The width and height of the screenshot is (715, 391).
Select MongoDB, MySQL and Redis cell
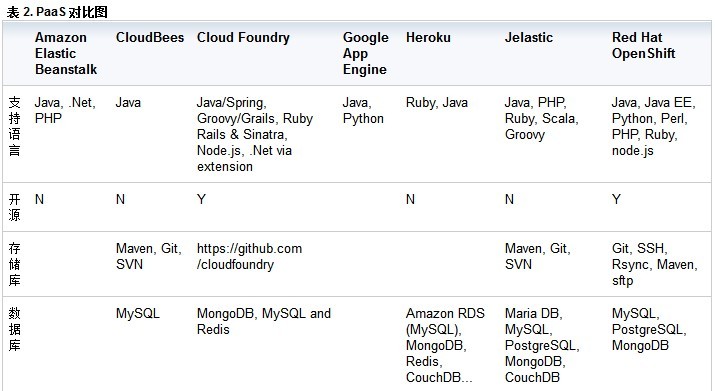[264, 322]
